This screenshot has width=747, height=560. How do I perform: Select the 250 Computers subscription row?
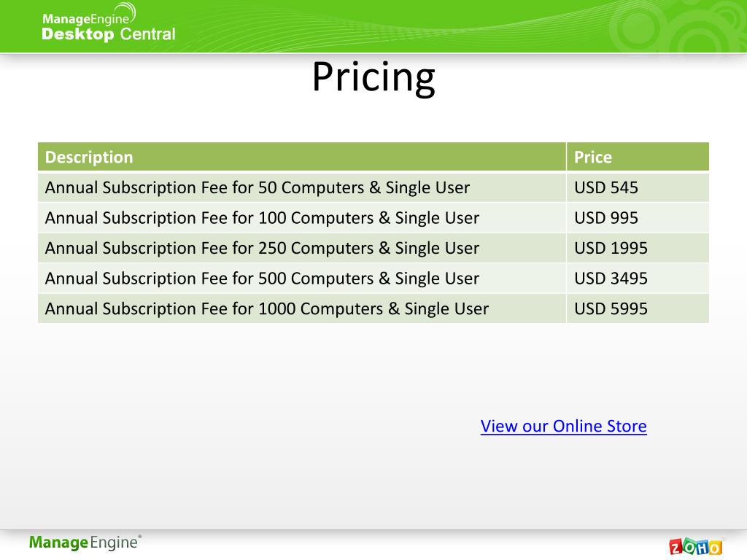pyautogui.click(x=373, y=248)
